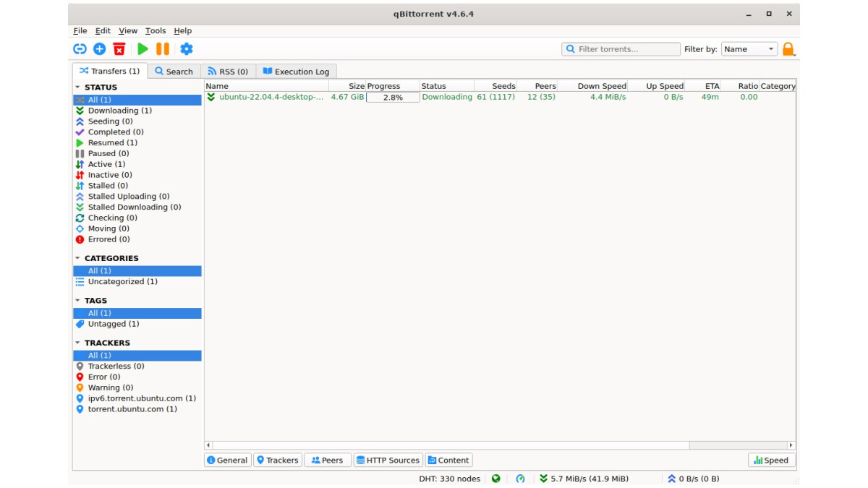Show the General details panel
This screenshot has width=868, height=488.
point(227,460)
